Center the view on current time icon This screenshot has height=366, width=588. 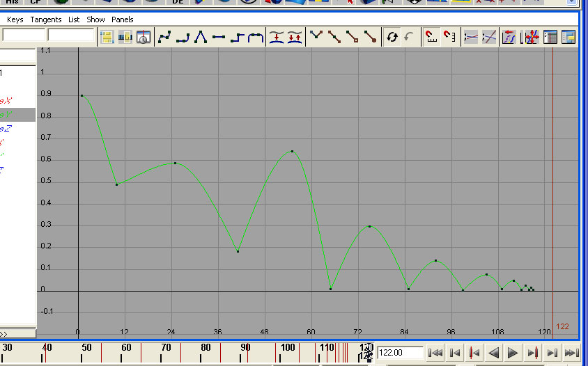click(x=144, y=37)
